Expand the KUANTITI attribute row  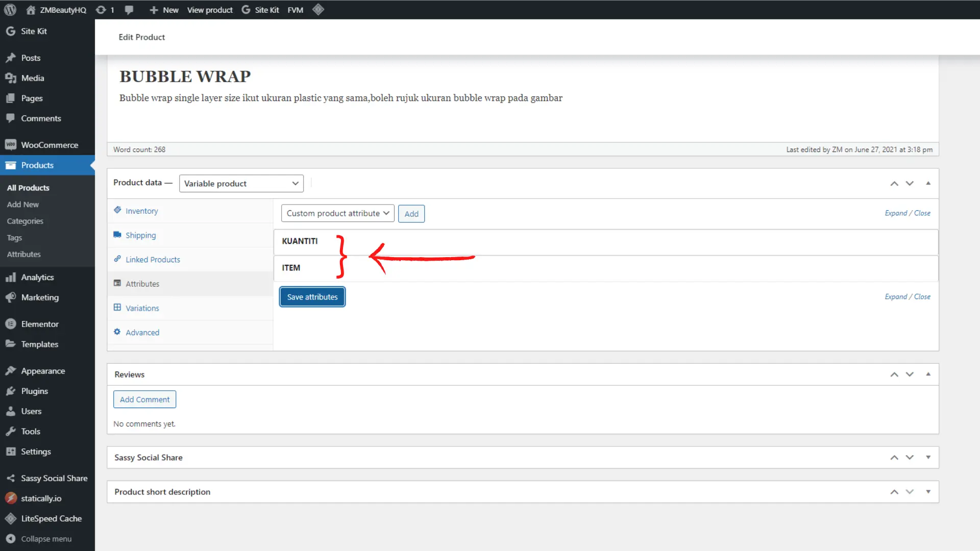tap(606, 241)
